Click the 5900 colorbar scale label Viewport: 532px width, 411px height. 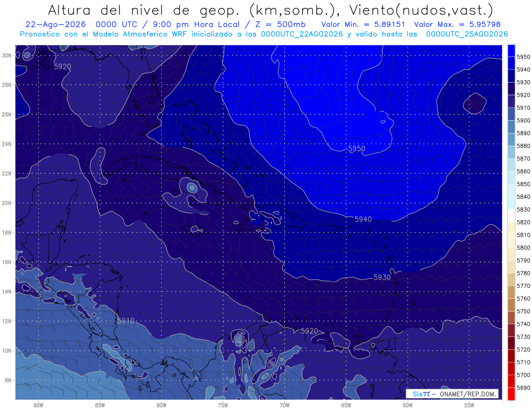coord(523,121)
